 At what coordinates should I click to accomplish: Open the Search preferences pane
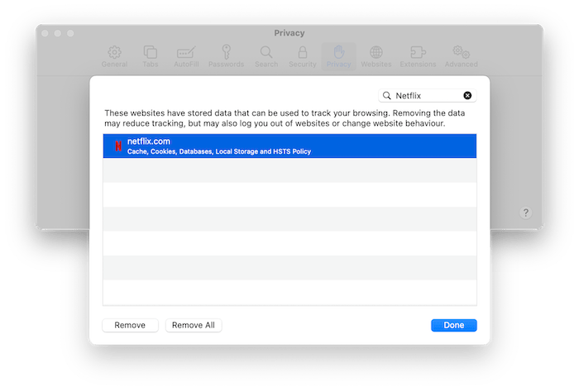click(266, 56)
